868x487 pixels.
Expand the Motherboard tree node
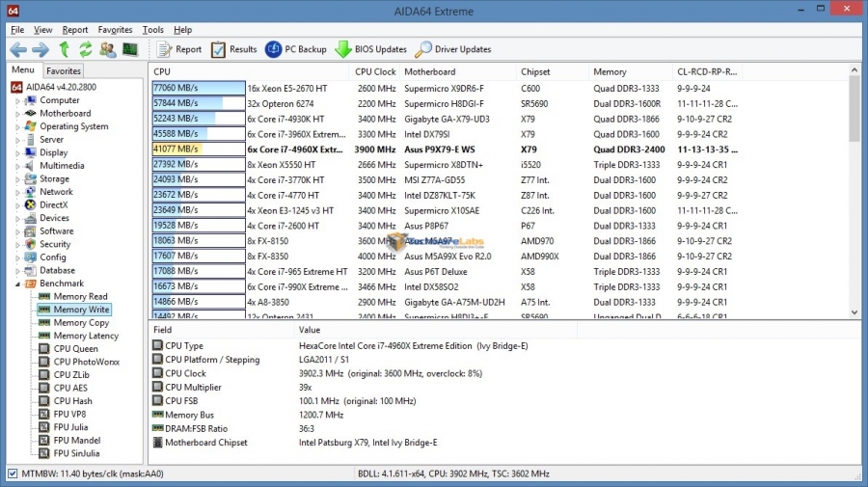(x=17, y=114)
